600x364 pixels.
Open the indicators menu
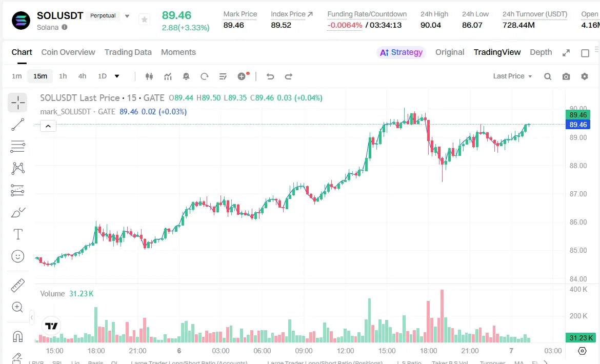tap(168, 76)
